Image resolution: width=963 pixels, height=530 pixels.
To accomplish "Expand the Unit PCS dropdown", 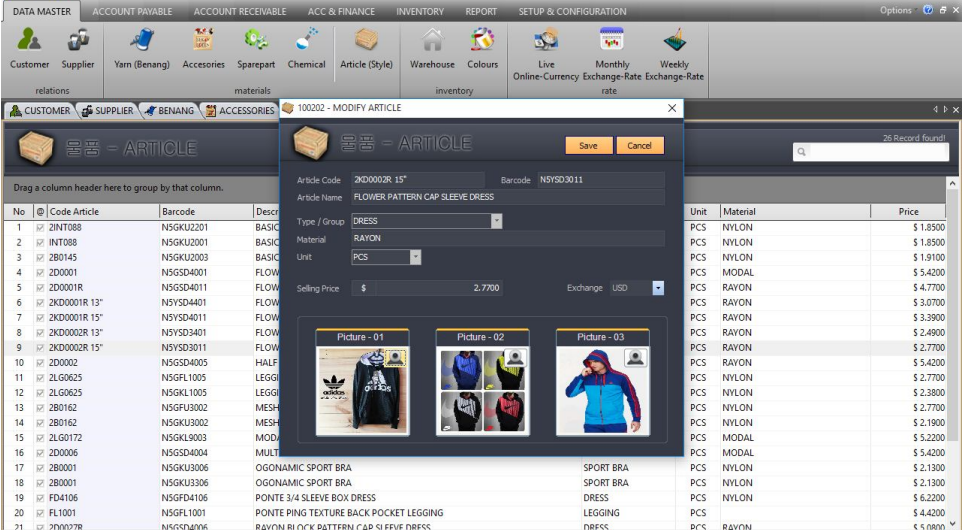I will click(415, 257).
